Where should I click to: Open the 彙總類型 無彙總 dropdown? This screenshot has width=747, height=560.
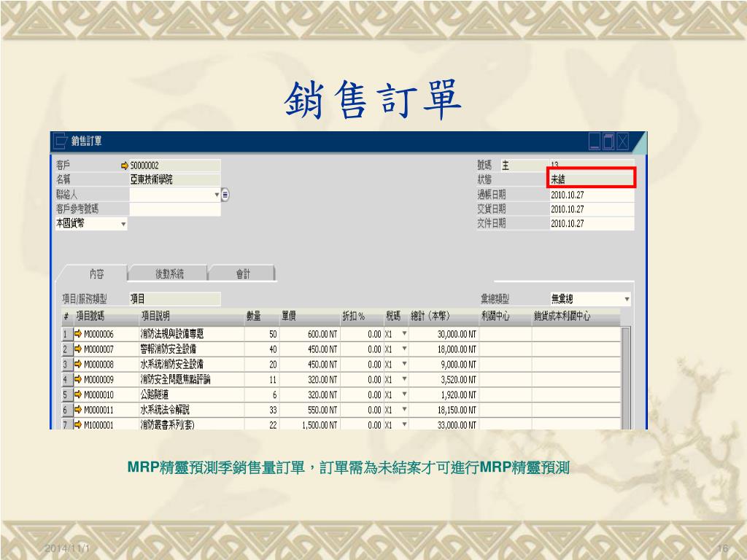(x=627, y=299)
